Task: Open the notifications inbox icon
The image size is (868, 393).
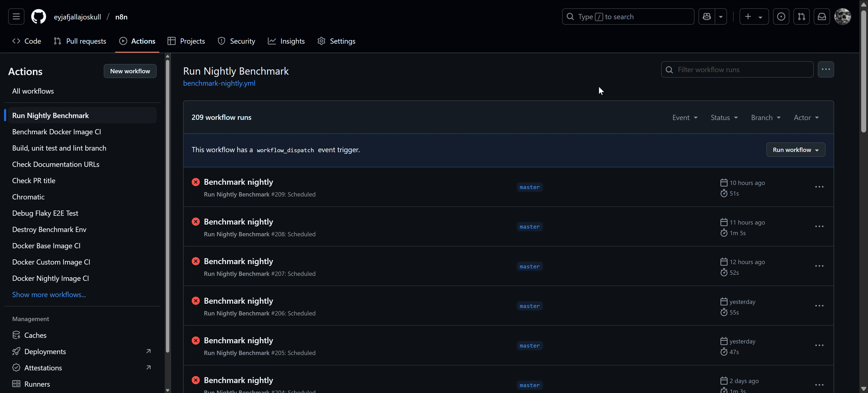Action: click(x=822, y=17)
